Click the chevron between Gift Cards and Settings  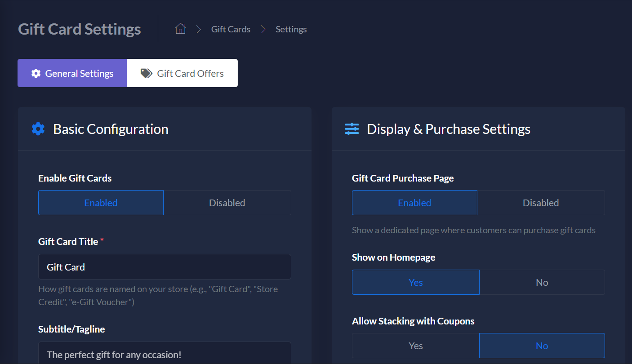tap(263, 29)
